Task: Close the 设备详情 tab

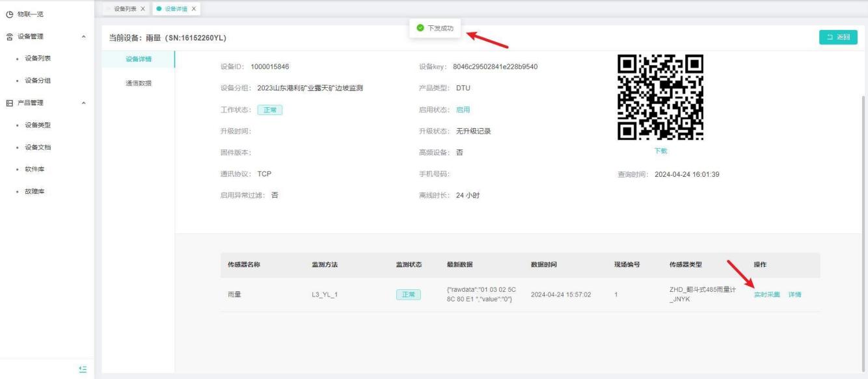Action: 193,8
